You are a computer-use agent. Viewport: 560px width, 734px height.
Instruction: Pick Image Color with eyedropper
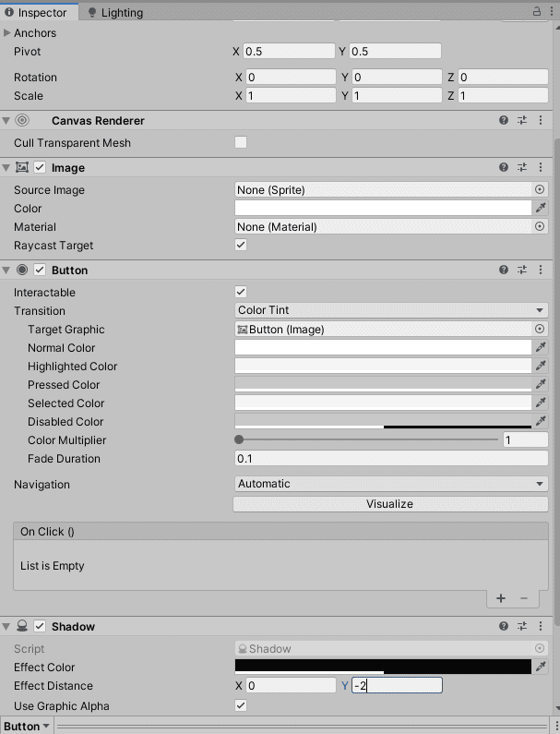[541, 209]
